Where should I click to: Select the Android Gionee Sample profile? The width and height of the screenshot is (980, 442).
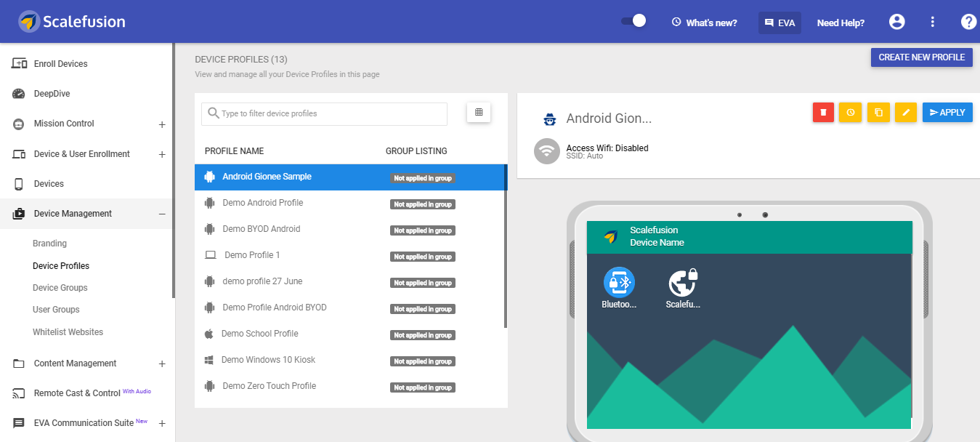pyautogui.click(x=349, y=177)
